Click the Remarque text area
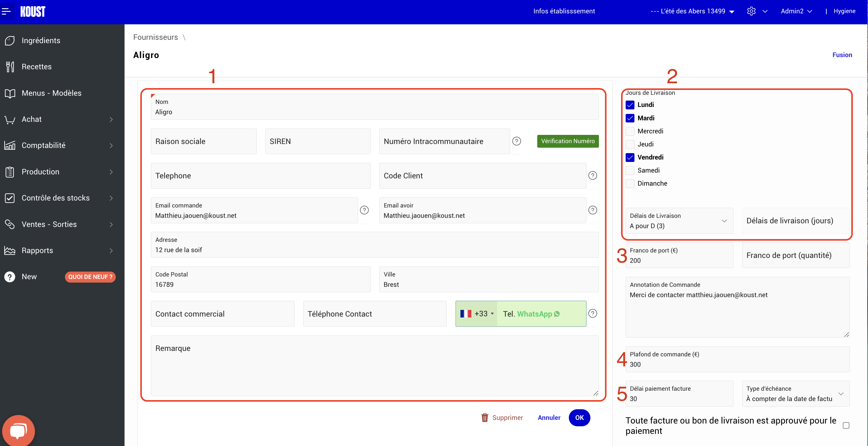 click(375, 365)
